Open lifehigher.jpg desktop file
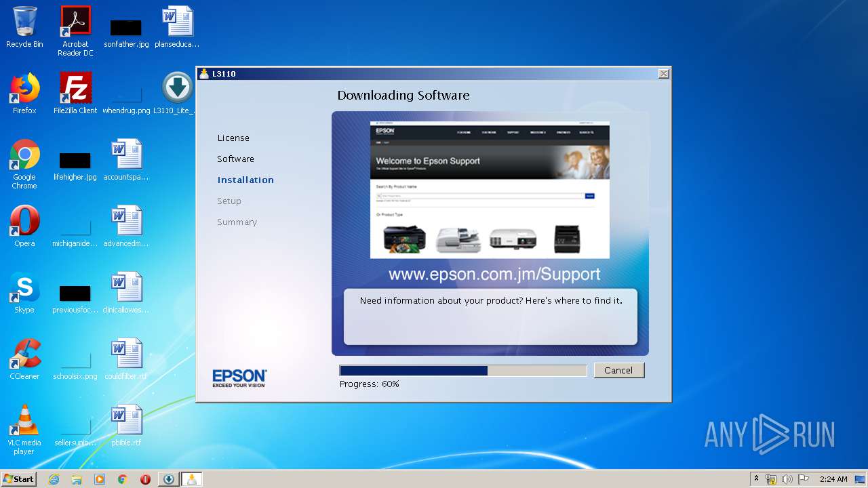Screen dimensions: 868x488 (75, 167)
